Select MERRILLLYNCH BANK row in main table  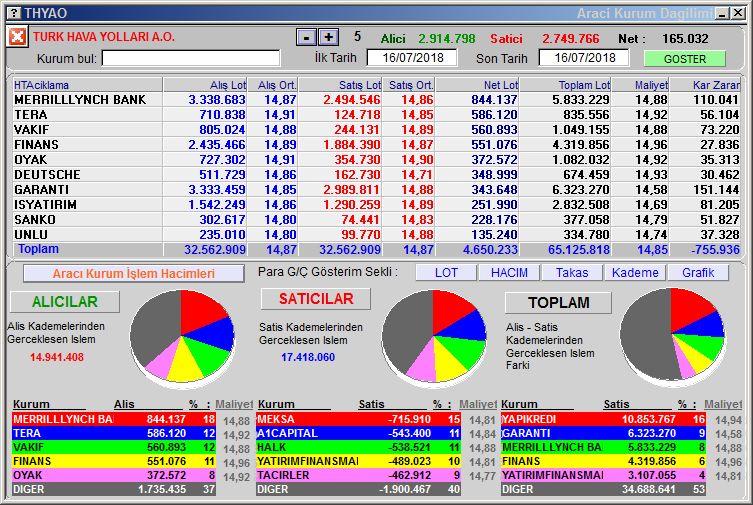(x=376, y=99)
